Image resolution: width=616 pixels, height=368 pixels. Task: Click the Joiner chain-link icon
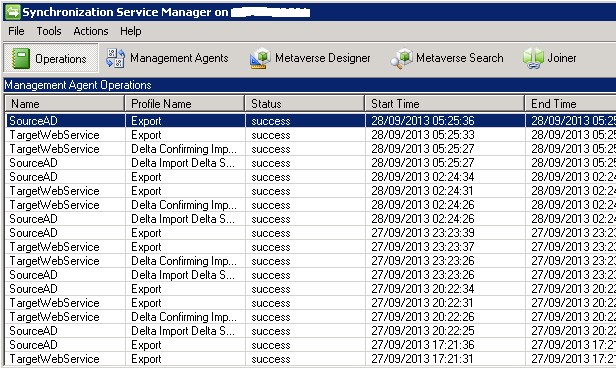533,59
